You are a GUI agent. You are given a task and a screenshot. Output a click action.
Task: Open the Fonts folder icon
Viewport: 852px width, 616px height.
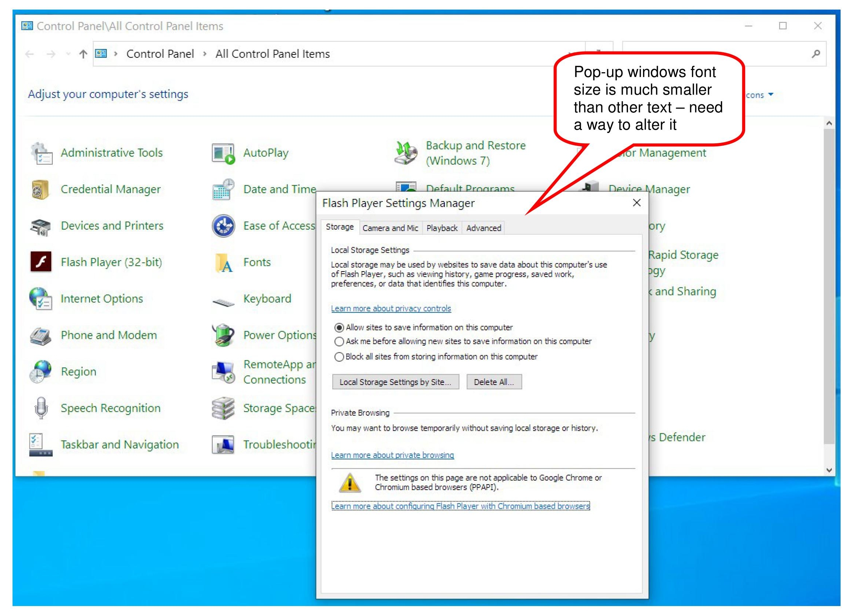pyautogui.click(x=224, y=263)
